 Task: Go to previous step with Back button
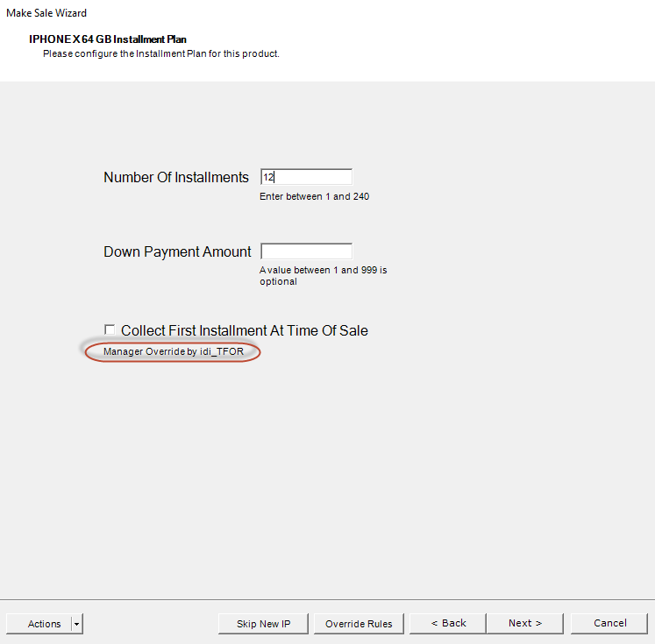[449, 623]
